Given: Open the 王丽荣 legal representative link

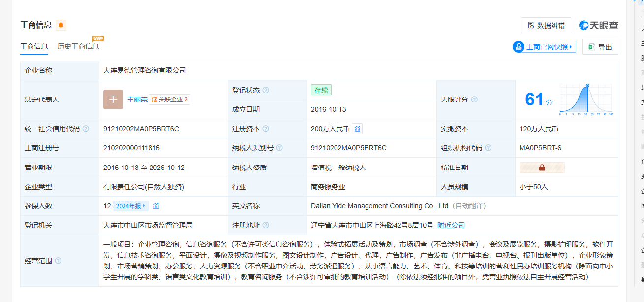Looking at the screenshot, I should click(137, 100).
